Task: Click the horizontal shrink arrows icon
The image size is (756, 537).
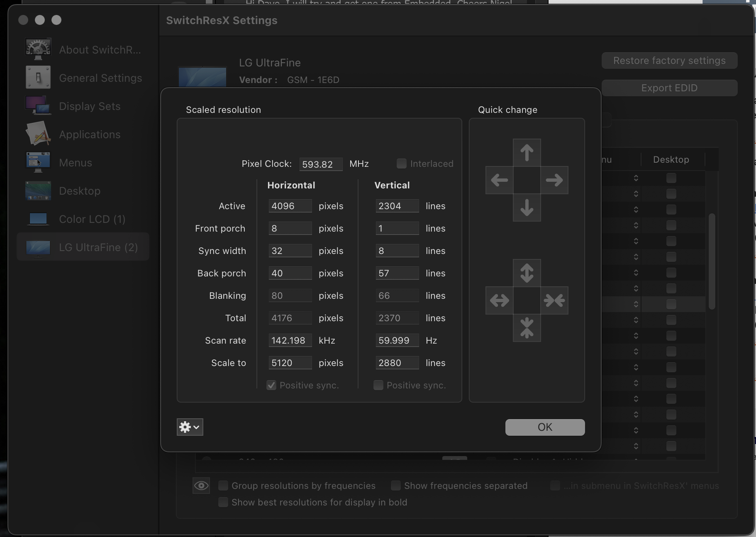Action: [x=554, y=300]
